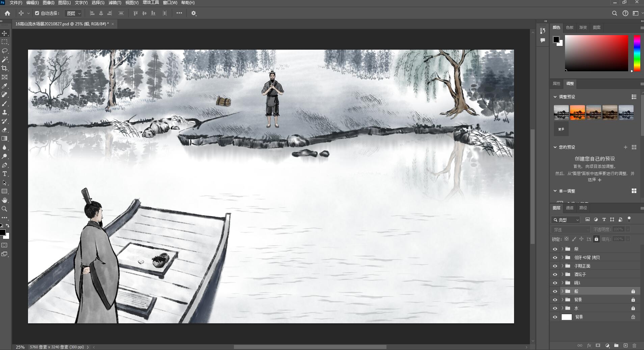Collapse the 调整预设 section
This screenshot has height=350, width=644.
[x=555, y=97]
